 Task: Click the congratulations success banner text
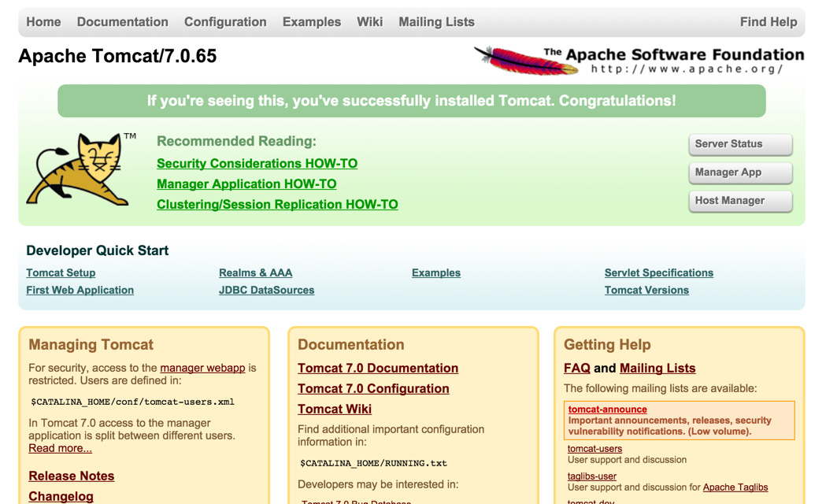[x=411, y=101]
